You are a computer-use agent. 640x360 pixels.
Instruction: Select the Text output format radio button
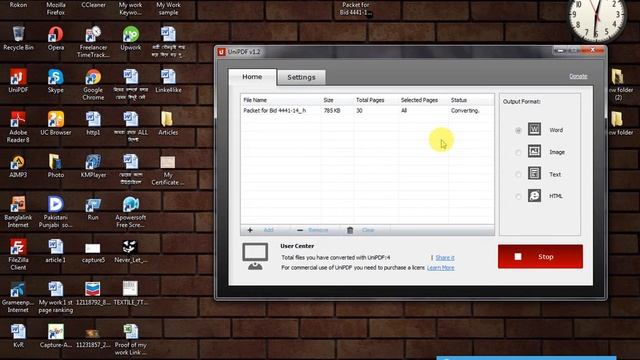(x=518, y=175)
